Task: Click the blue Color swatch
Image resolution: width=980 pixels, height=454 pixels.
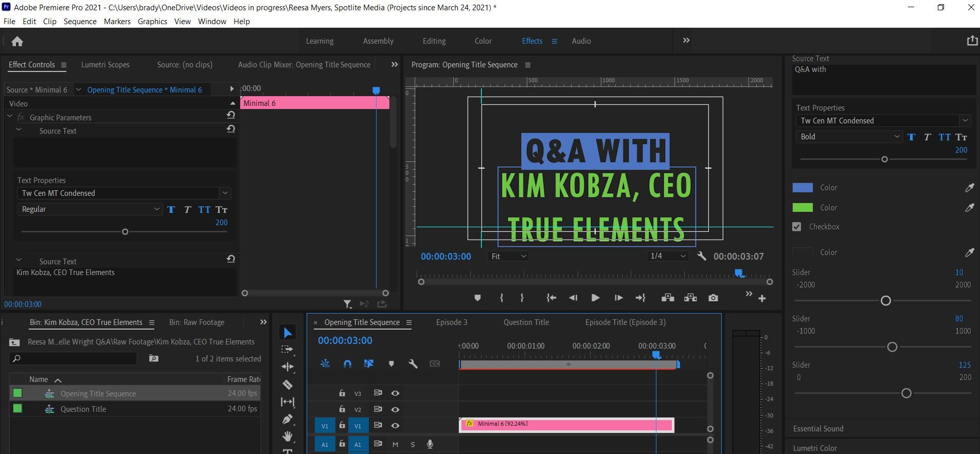Action: tap(803, 188)
